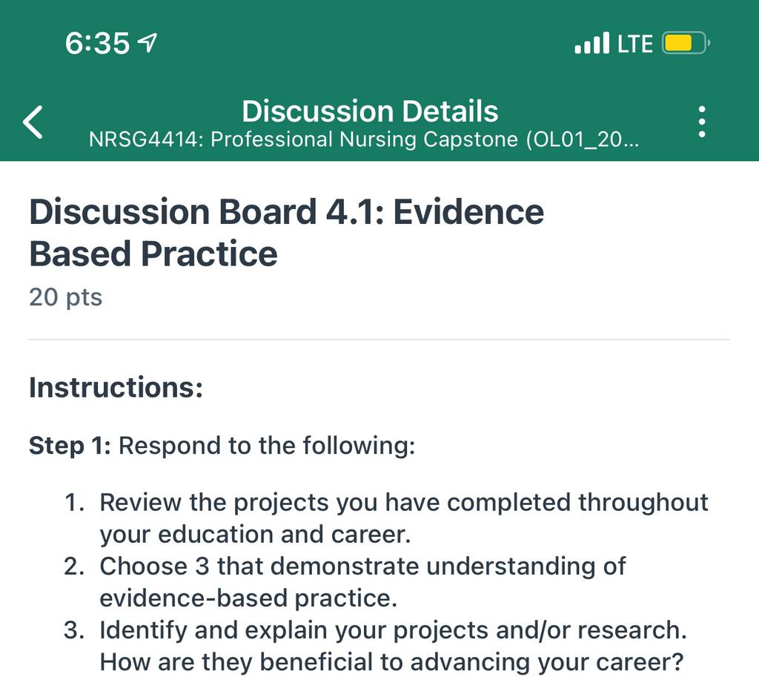Tap 'your education and career' line

click(255, 535)
